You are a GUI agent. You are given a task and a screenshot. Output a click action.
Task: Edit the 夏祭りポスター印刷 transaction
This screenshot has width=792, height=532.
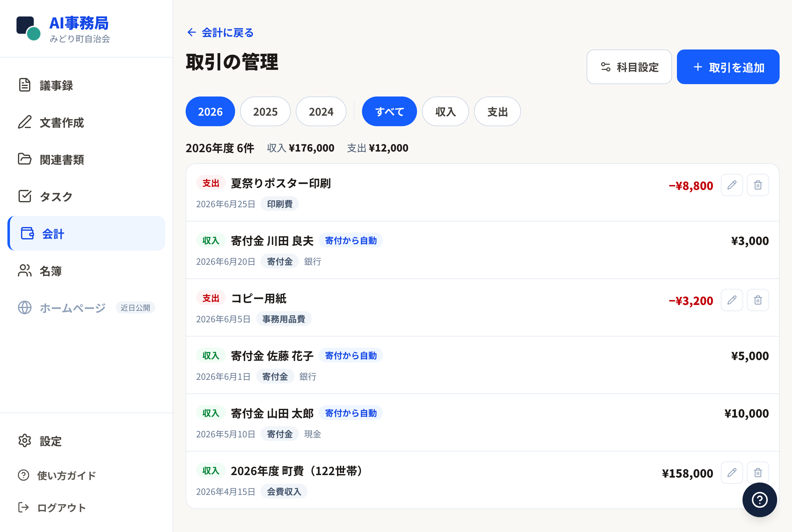point(732,185)
